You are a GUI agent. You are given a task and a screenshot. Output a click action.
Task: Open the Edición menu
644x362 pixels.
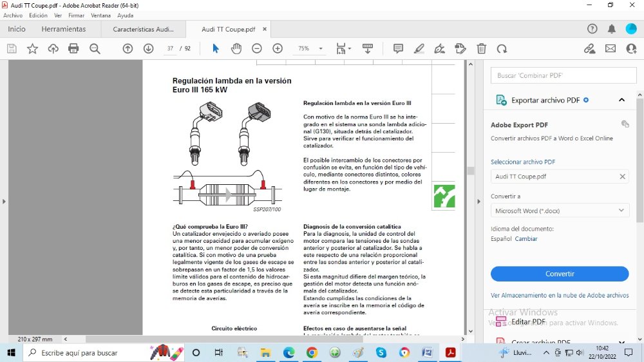(38, 15)
